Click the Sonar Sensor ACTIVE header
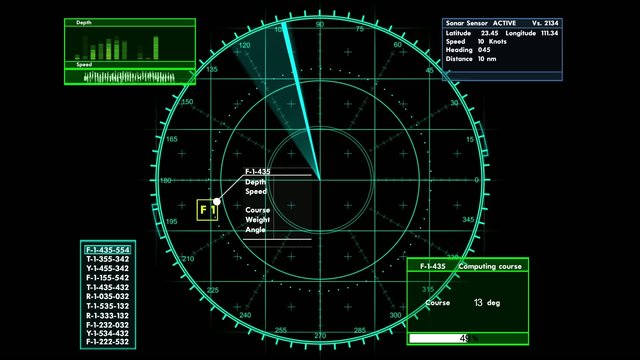 tap(481, 23)
